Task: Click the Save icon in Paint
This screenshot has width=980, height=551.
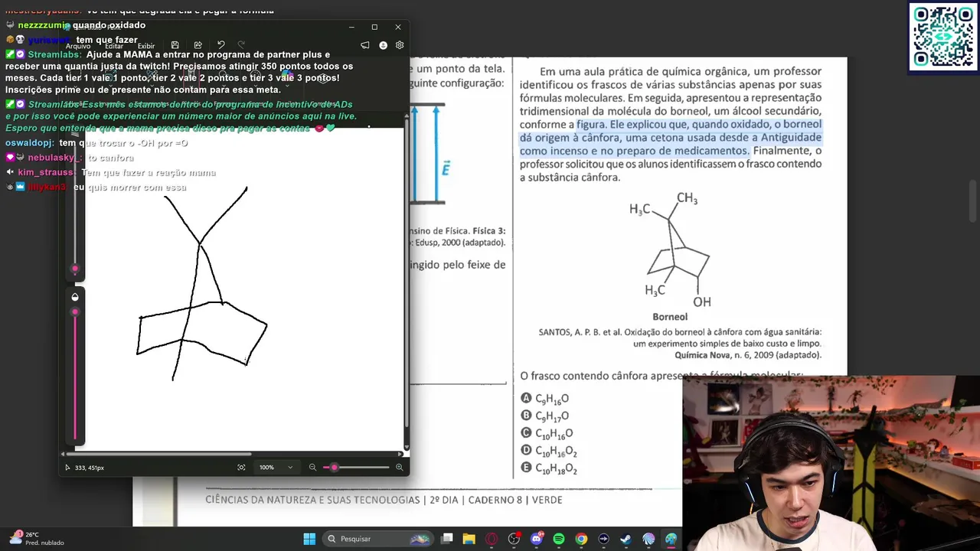Action: [x=175, y=45]
